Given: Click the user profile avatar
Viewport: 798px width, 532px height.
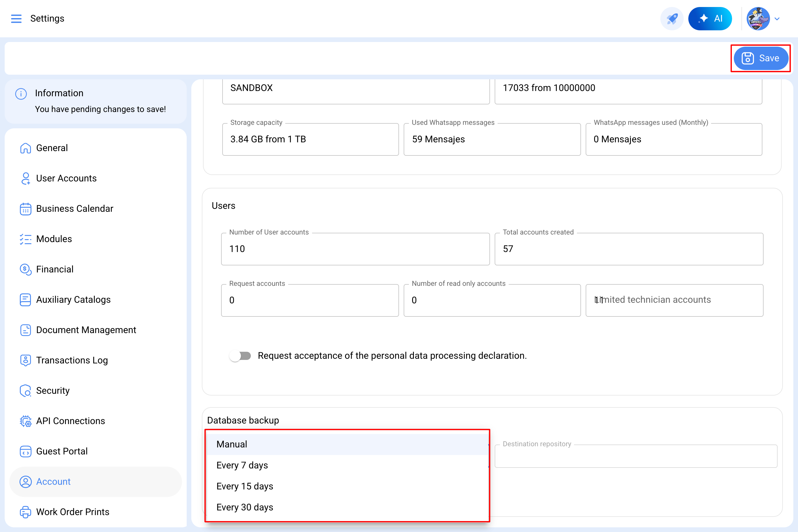Looking at the screenshot, I should point(758,18).
